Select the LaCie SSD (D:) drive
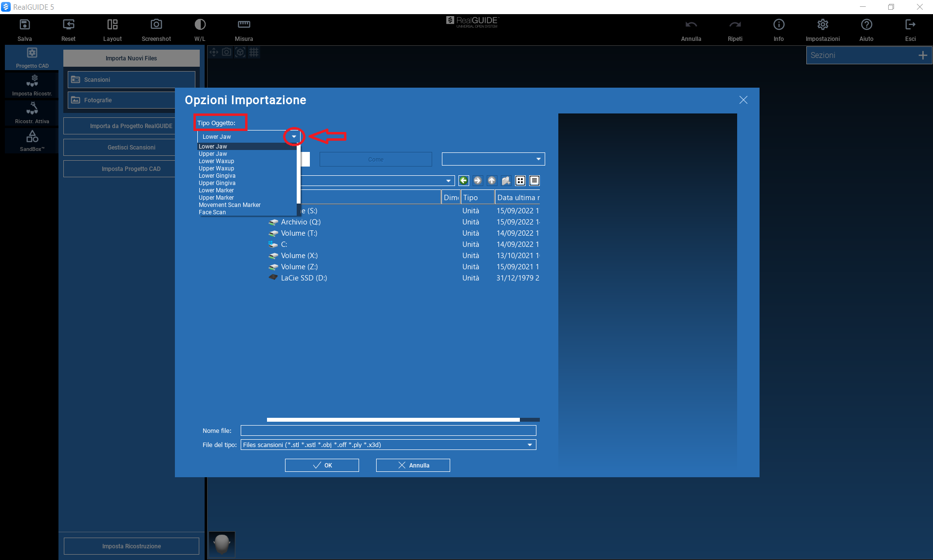The width and height of the screenshot is (933, 560). coord(304,278)
